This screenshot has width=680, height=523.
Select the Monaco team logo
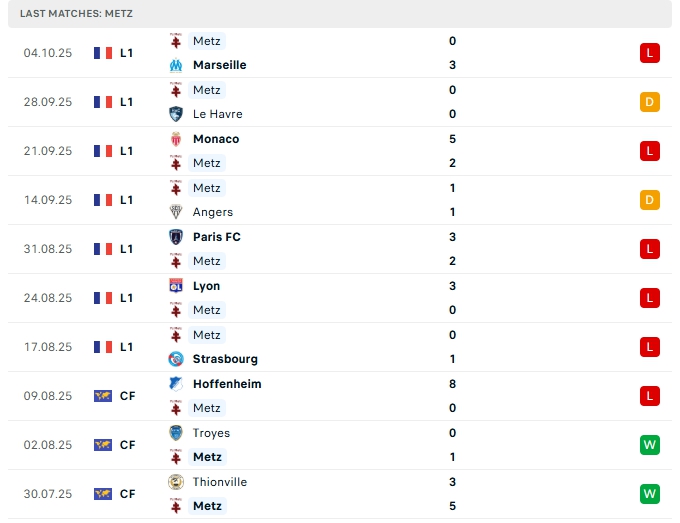tap(176, 139)
